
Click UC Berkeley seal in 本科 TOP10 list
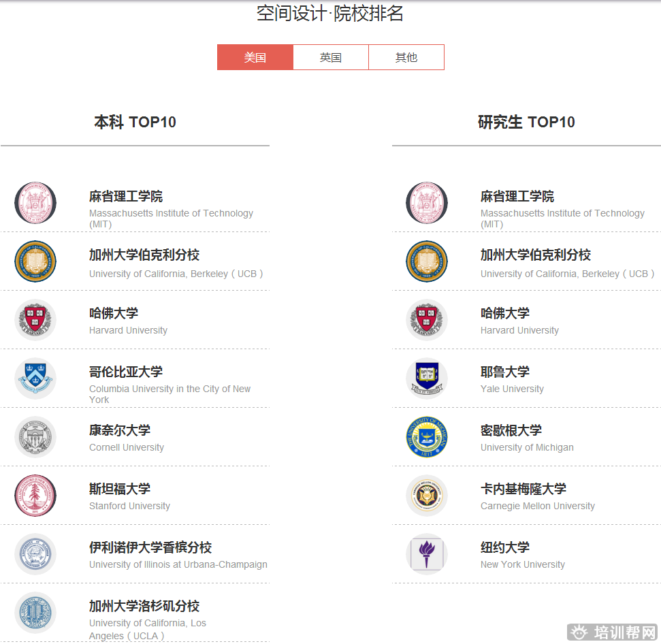(x=35, y=261)
